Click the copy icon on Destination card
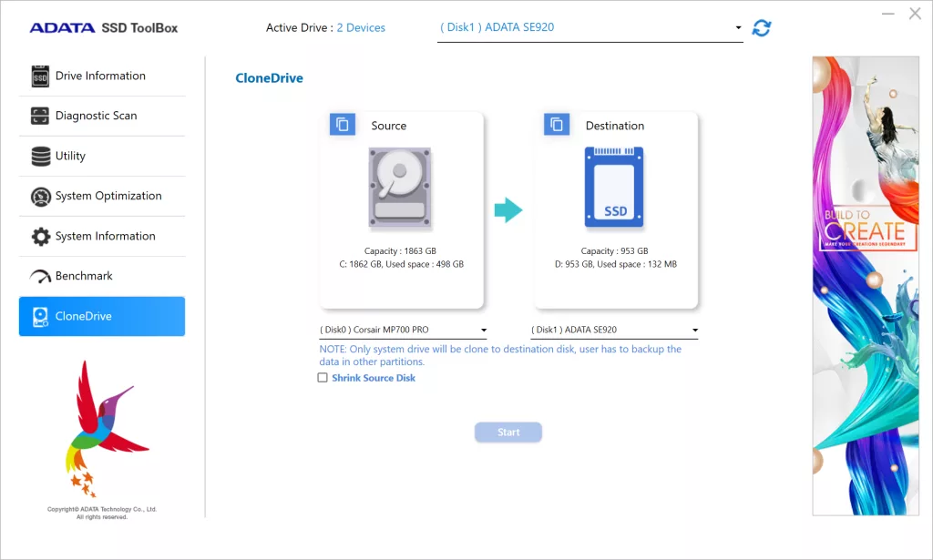933x560 pixels. pos(557,124)
